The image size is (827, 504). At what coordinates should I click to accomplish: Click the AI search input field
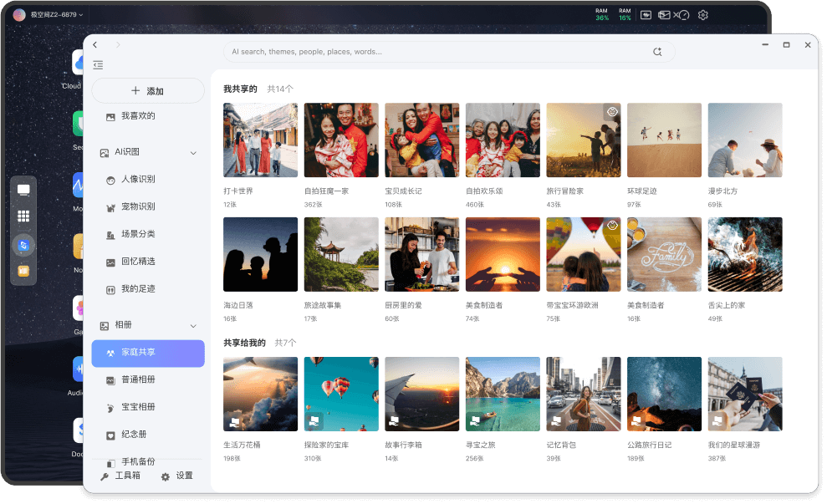(x=435, y=52)
